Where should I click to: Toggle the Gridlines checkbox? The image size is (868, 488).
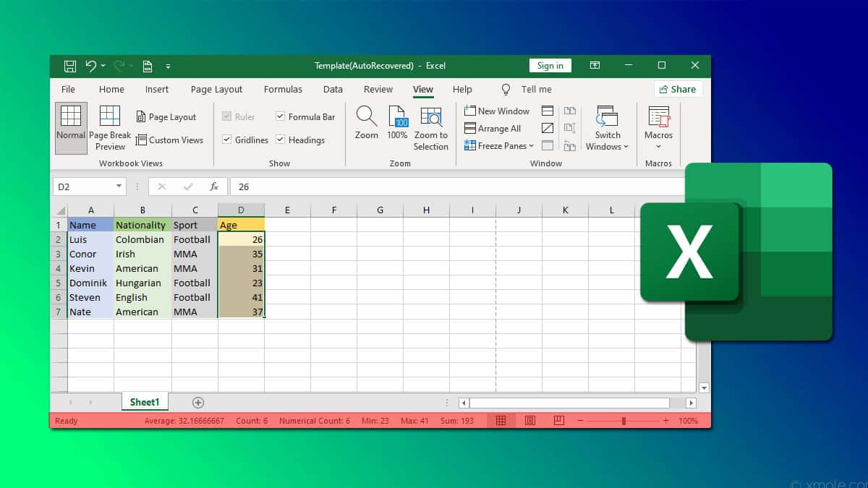point(228,140)
